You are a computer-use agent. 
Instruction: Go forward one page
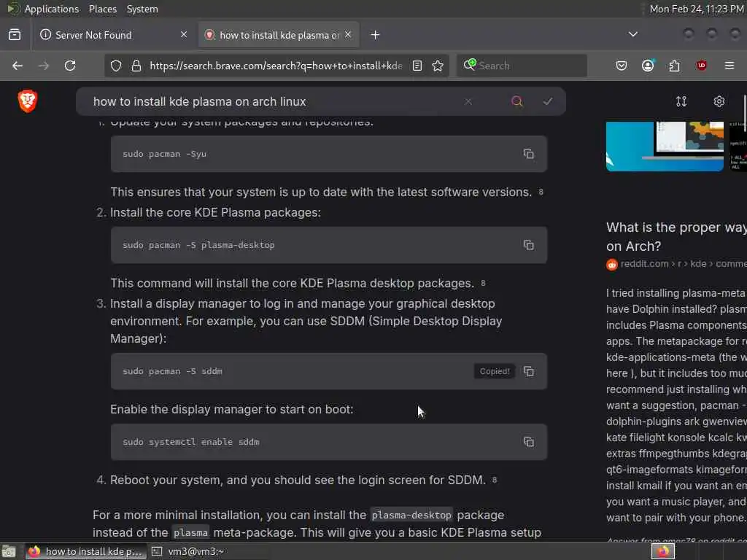(44, 66)
